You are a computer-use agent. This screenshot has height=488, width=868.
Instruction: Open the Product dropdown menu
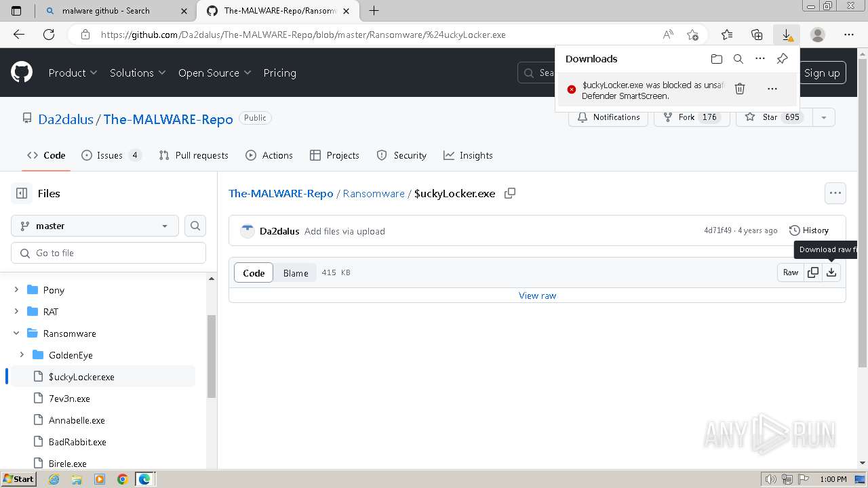pyautogui.click(x=73, y=73)
